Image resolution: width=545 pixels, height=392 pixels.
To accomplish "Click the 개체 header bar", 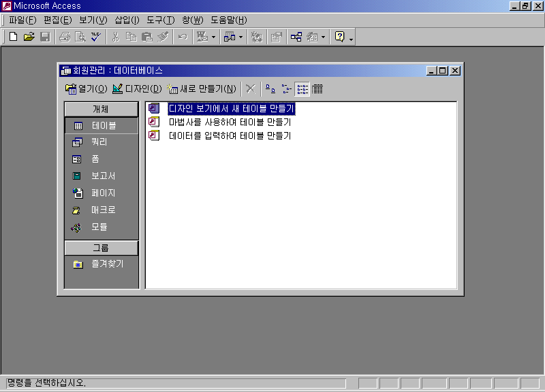I will 101,110.
